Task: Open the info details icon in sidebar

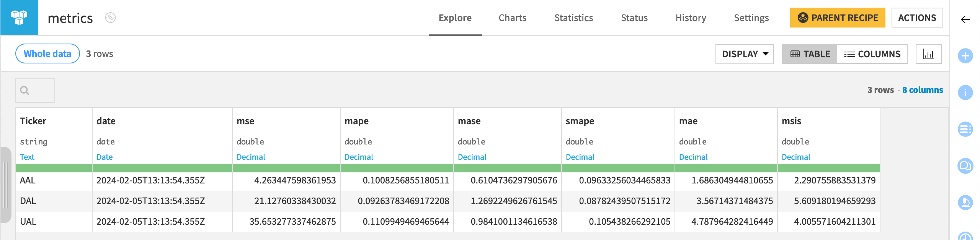Action: click(x=965, y=92)
